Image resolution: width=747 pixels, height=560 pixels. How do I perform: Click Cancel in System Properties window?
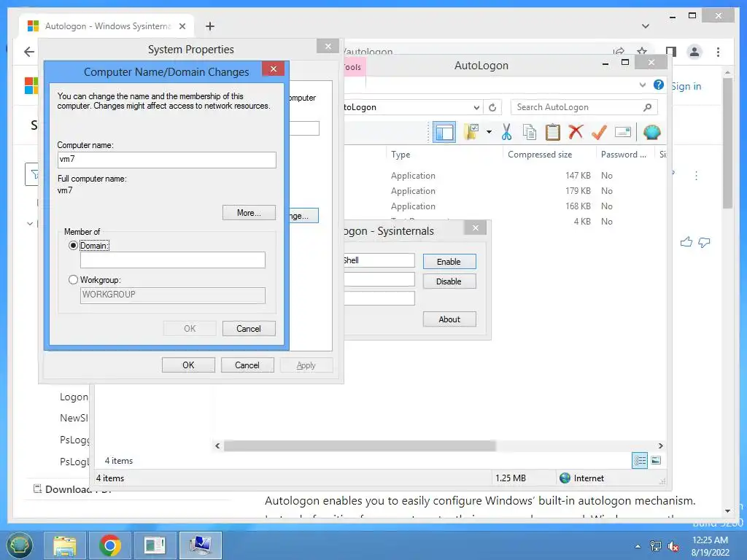247,365
